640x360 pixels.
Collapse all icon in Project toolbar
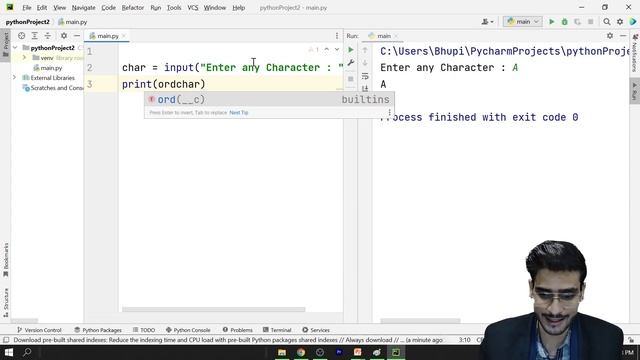pyautogui.click(x=48, y=36)
